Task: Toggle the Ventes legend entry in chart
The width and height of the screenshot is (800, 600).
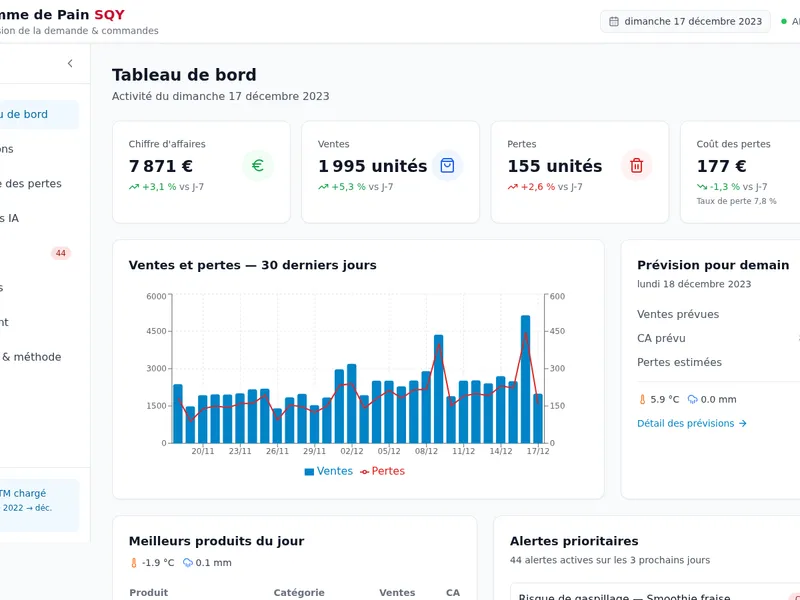Action: (329, 471)
